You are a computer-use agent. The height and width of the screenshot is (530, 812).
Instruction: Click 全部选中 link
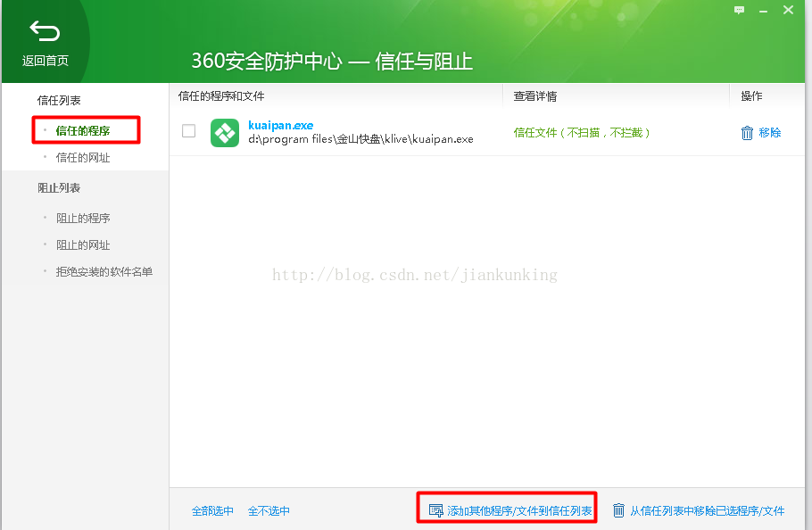pos(212,511)
